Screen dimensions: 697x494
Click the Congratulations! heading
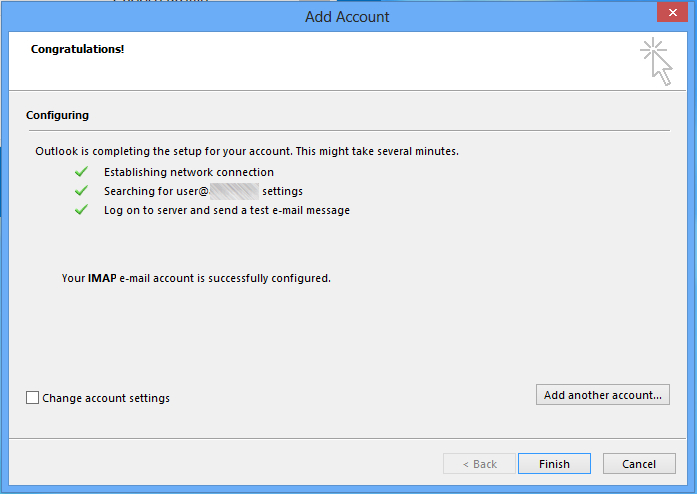tap(78, 48)
